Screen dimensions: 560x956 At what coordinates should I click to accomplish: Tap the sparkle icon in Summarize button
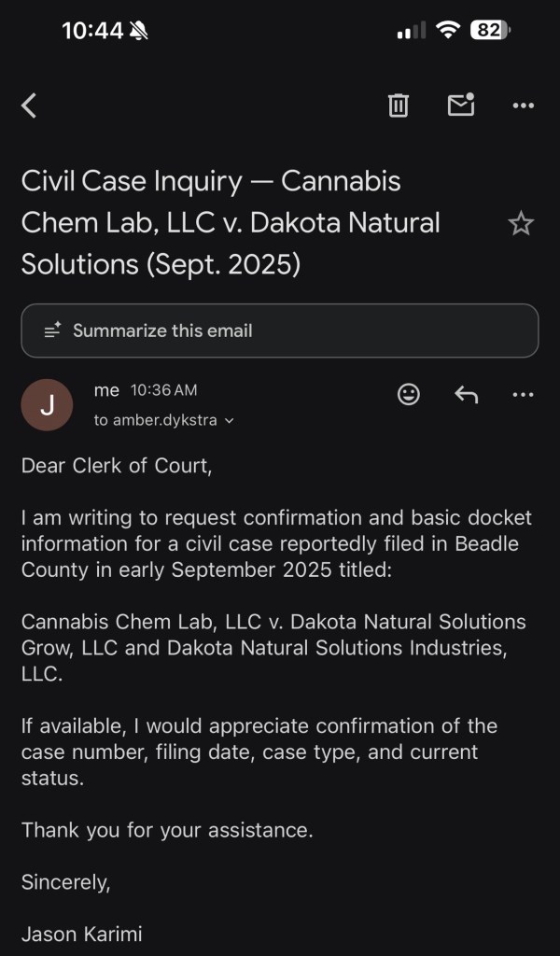pos(52,330)
